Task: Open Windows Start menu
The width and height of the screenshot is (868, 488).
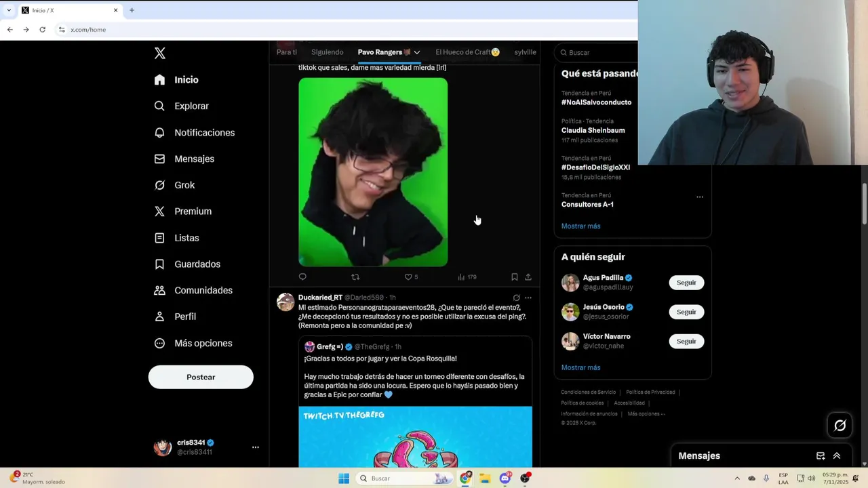Action: coord(344,479)
